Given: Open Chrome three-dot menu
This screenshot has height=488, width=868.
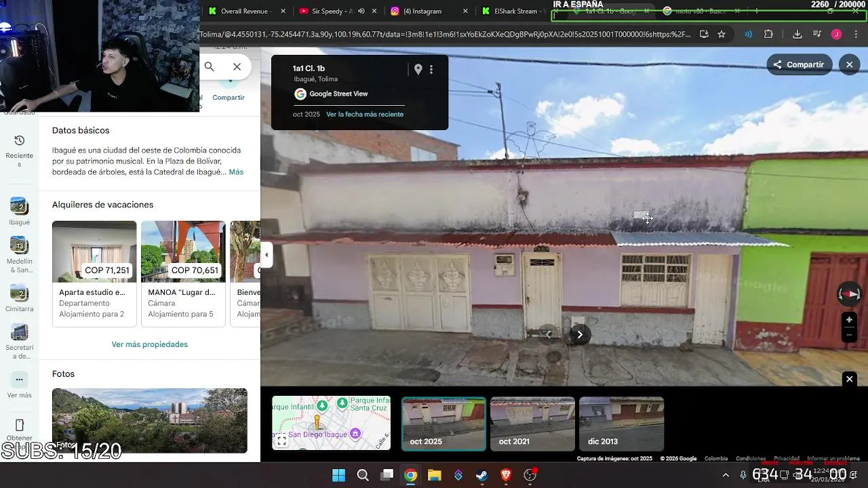Looking at the screenshot, I should [x=856, y=34].
